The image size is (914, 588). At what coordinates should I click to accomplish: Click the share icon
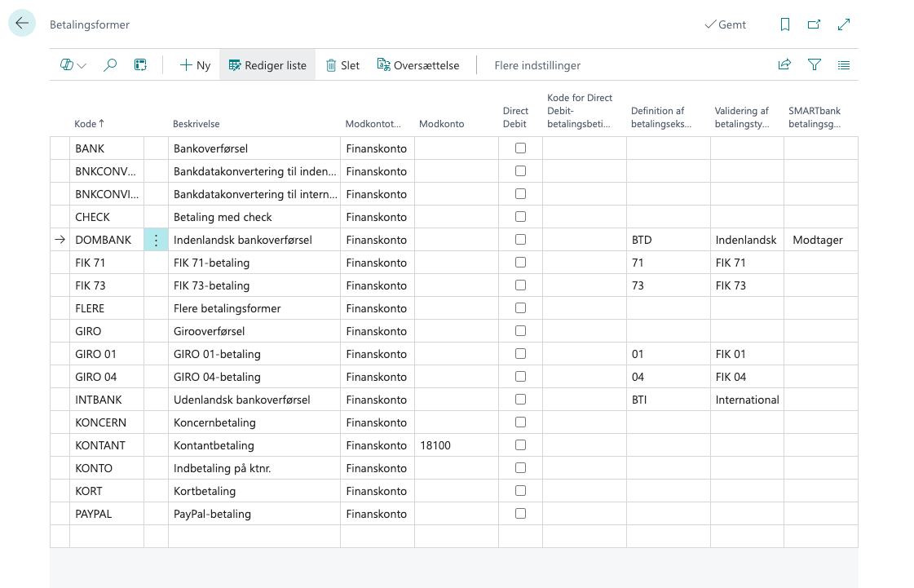pos(784,65)
